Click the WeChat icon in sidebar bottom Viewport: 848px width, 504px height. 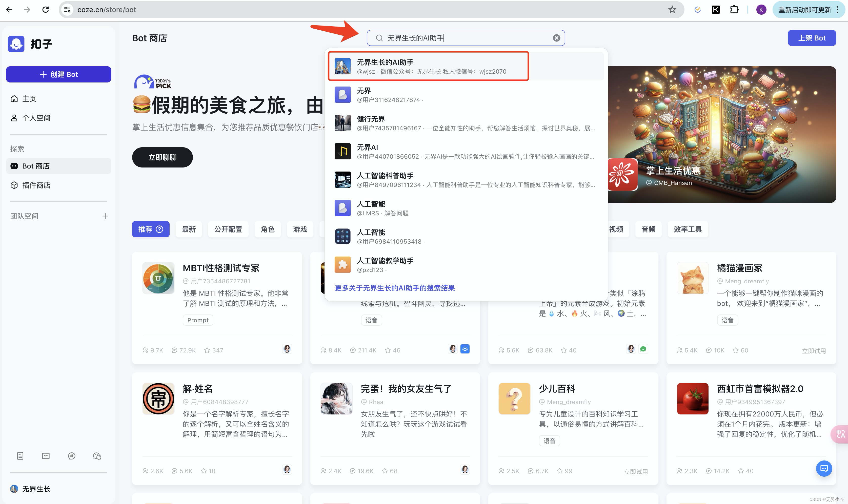97,456
